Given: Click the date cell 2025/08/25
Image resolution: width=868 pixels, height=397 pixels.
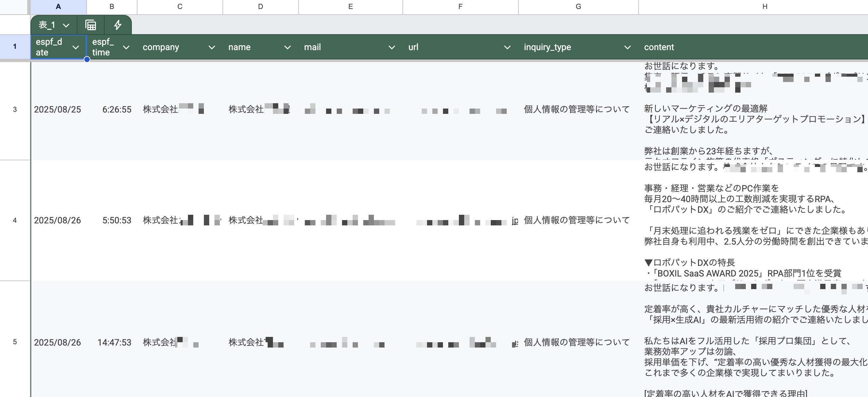Looking at the screenshot, I should coord(58,110).
